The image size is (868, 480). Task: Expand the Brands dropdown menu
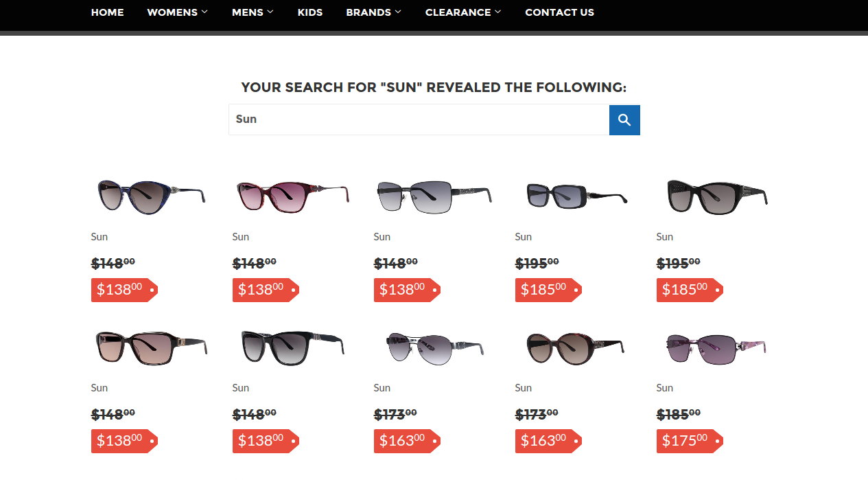pyautogui.click(x=373, y=12)
